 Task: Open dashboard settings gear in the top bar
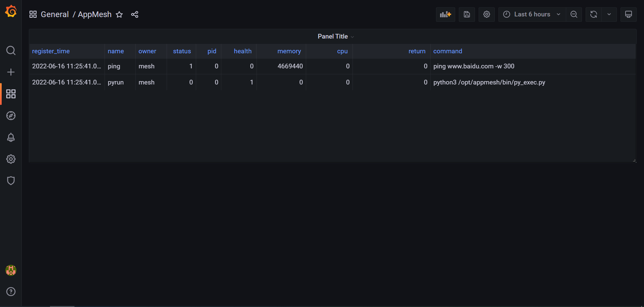pos(487,14)
